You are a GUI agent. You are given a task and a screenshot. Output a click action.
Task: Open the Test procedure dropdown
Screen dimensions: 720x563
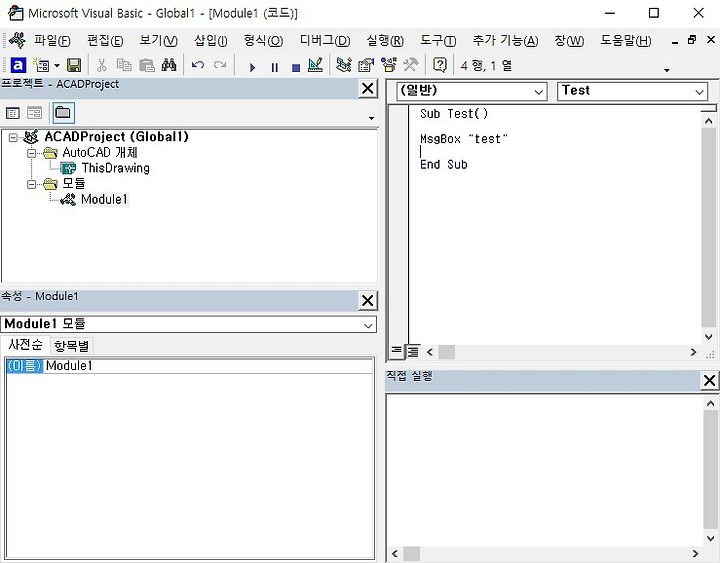pos(699,92)
